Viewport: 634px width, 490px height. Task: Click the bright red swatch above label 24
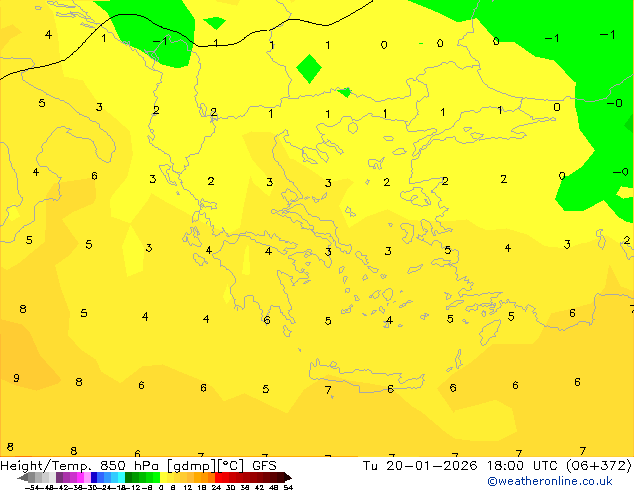218,477
